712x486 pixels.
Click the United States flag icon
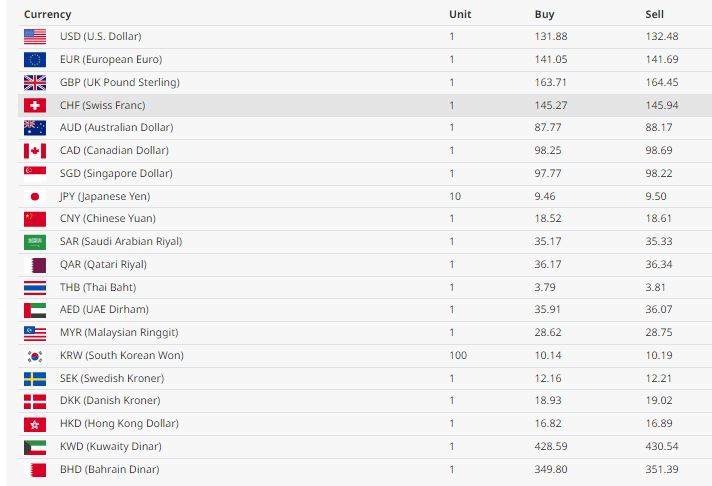35,36
